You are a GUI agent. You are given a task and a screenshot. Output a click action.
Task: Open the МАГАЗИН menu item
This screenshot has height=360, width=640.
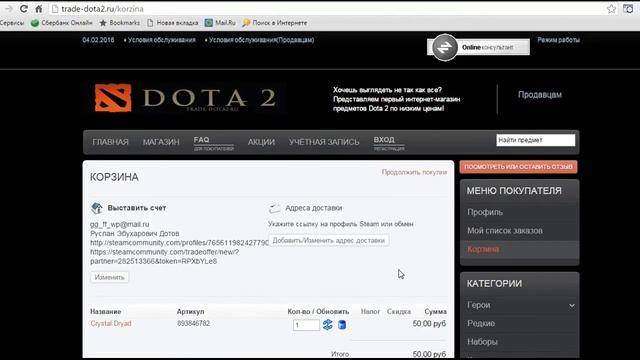tap(161, 142)
